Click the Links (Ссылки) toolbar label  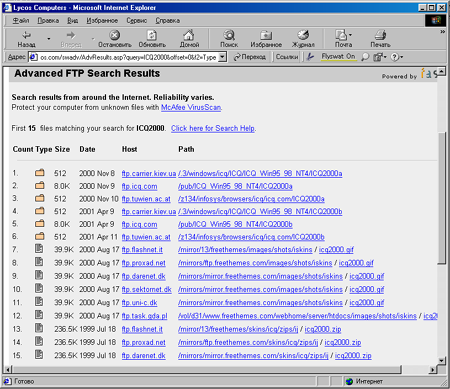(287, 57)
